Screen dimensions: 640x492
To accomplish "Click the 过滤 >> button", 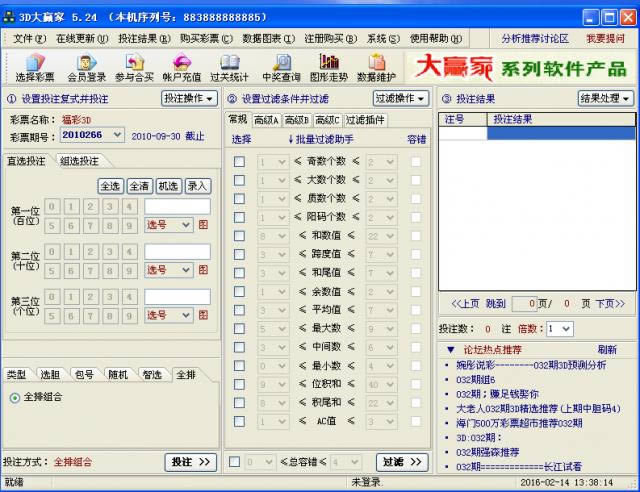I will tap(402, 462).
